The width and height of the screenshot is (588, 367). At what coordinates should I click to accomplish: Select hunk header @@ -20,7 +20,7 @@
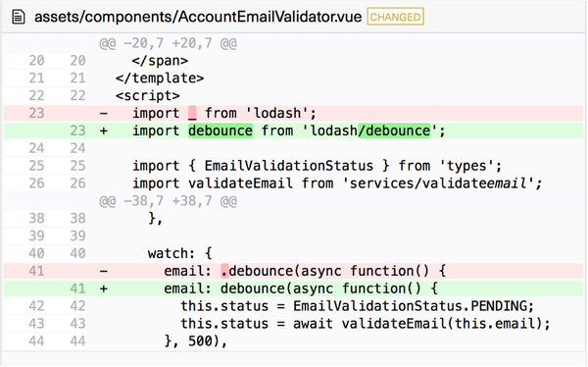tap(168, 43)
